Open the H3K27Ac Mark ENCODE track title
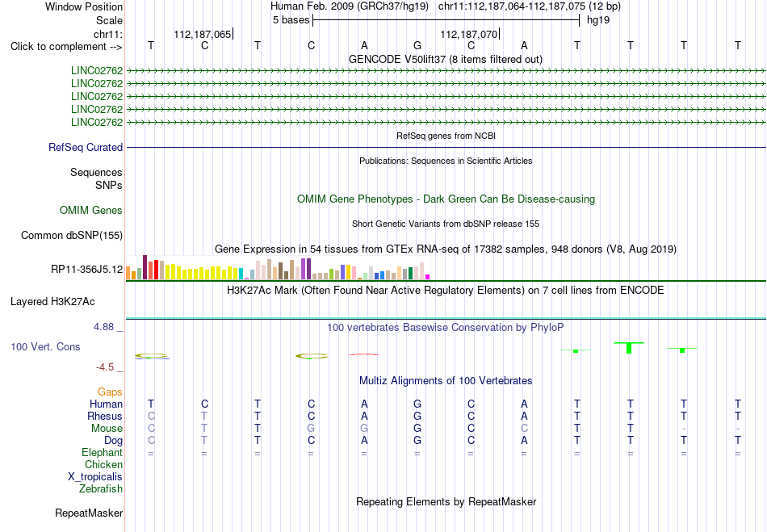This screenshot has height=532, width=767. pos(445,290)
